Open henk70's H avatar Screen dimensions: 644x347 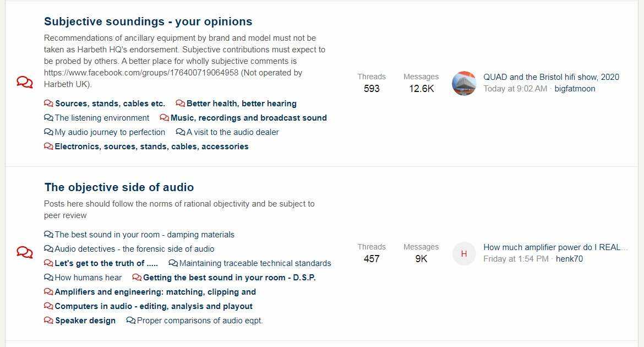pyautogui.click(x=464, y=253)
